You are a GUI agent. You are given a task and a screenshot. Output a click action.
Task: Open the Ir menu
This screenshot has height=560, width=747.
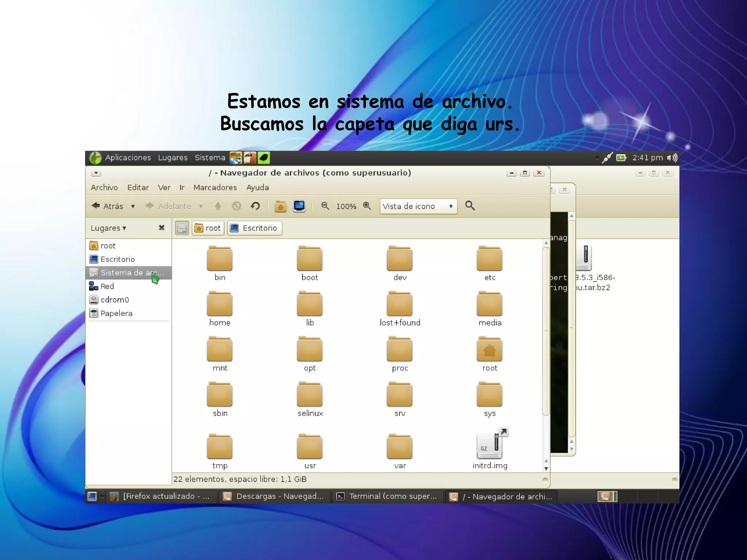coord(182,187)
